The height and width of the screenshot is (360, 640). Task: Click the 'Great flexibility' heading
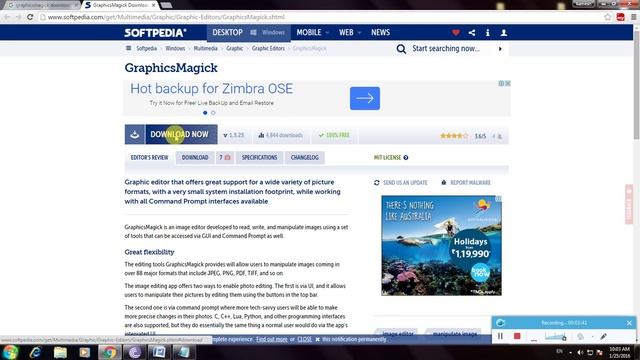tap(149, 252)
